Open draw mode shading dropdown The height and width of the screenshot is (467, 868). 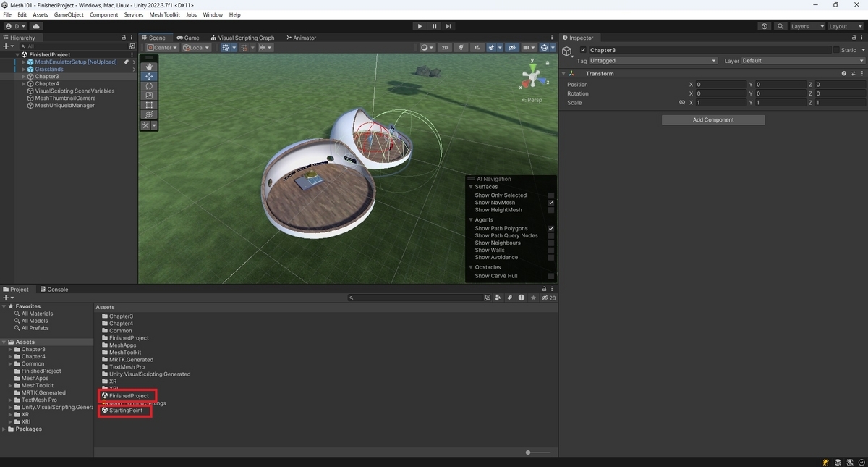click(427, 48)
